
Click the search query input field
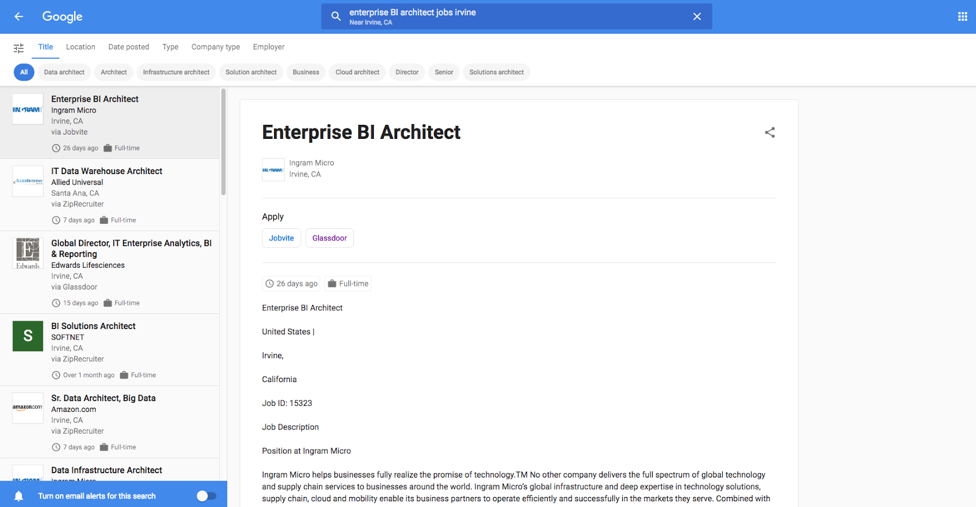point(517,17)
